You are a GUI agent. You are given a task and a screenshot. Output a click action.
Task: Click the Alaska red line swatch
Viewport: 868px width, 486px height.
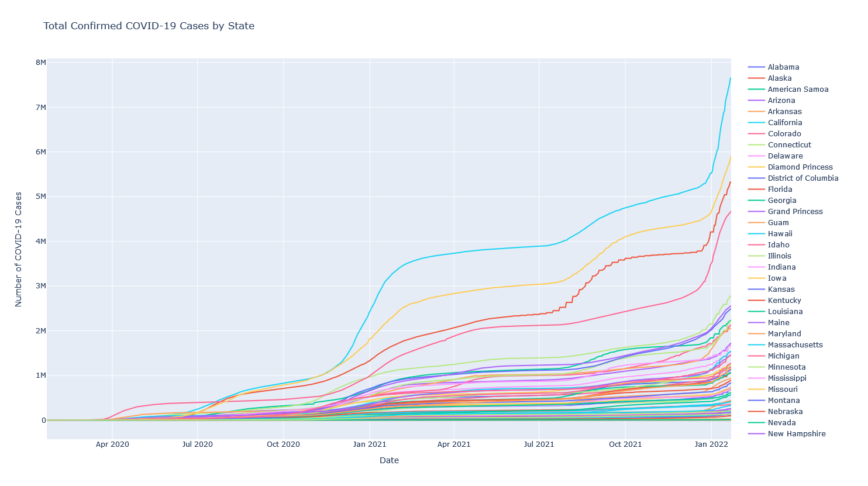tap(756, 78)
